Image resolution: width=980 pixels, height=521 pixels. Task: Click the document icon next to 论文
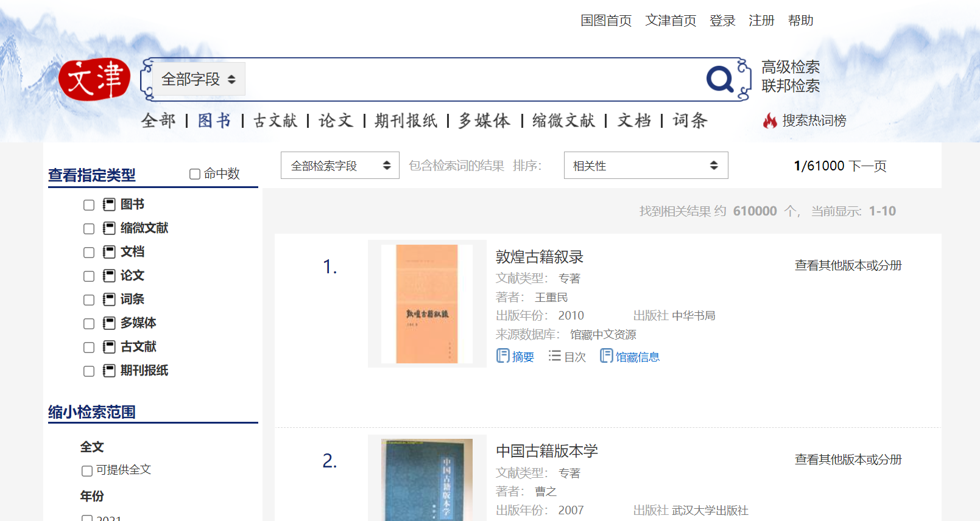point(109,276)
